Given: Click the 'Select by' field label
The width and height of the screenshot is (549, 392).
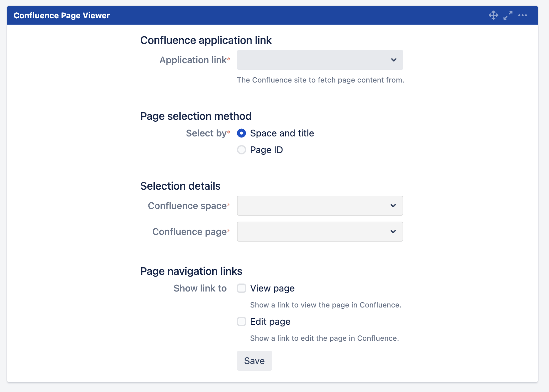Looking at the screenshot, I should 206,133.
